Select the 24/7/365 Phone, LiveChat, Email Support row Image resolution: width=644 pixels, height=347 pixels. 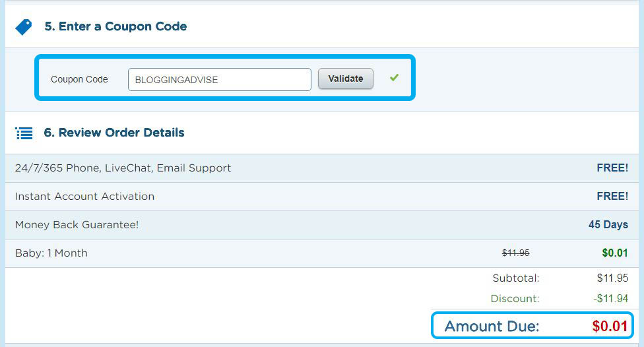pos(321,168)
